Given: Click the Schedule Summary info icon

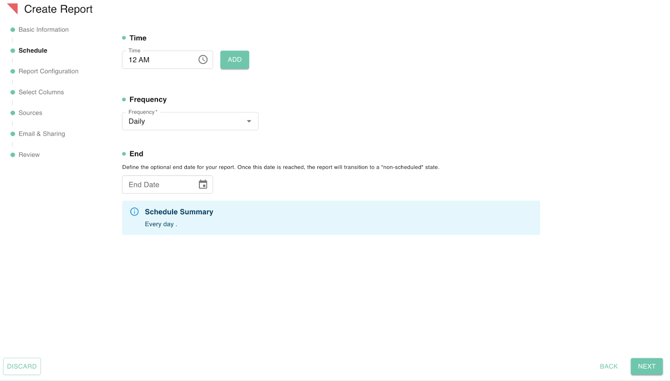Looking at the screenshot, I should [134, 211].
